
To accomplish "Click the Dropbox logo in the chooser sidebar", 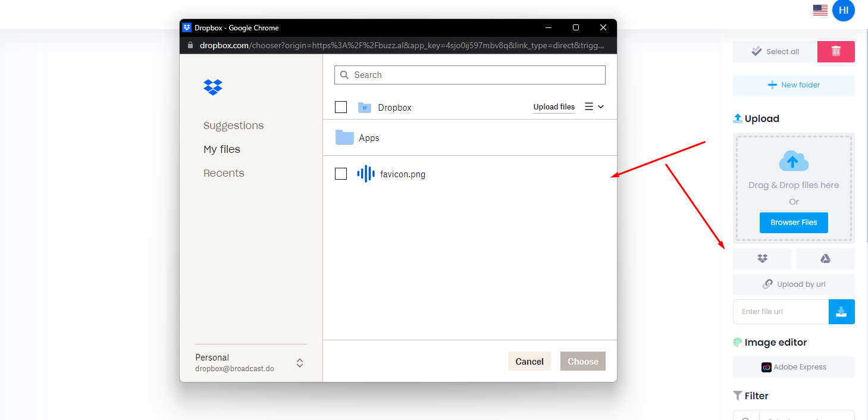I will [213, 87].
